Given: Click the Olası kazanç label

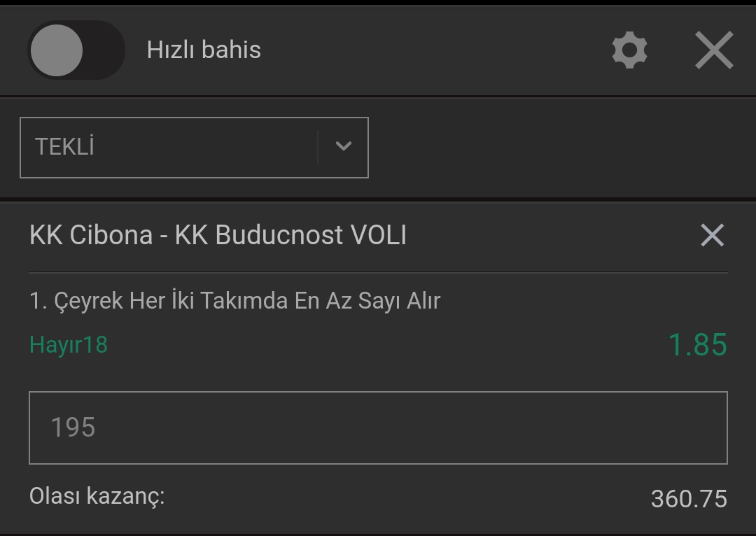Looking at the screenshot, I should pos(97,497).
